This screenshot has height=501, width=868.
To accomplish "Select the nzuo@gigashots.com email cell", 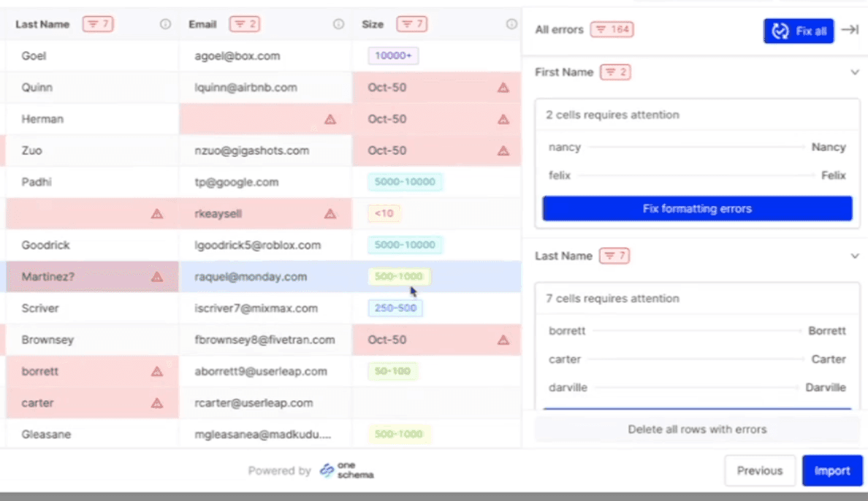I will click(x=265, y=150).
